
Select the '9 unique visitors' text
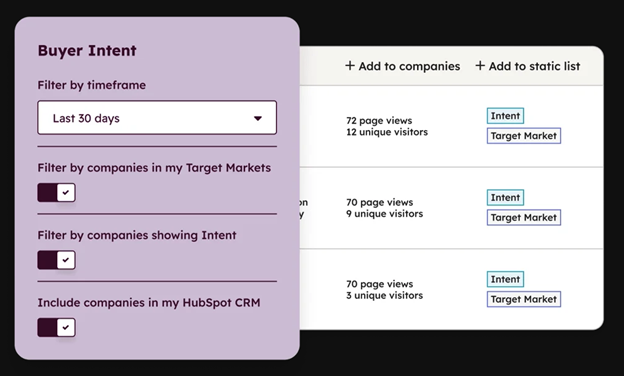pos(384,214)
